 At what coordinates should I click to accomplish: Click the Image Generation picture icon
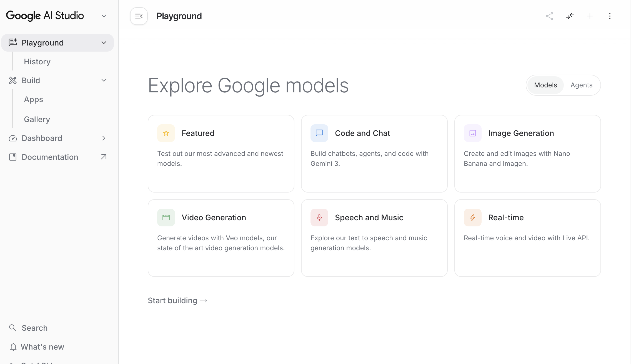(x=473, y=133)
